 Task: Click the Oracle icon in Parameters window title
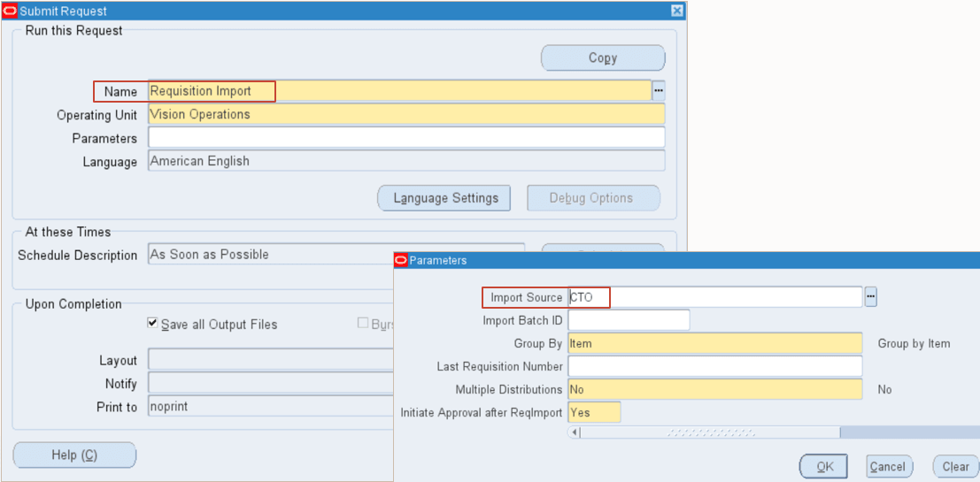[401, 260]
